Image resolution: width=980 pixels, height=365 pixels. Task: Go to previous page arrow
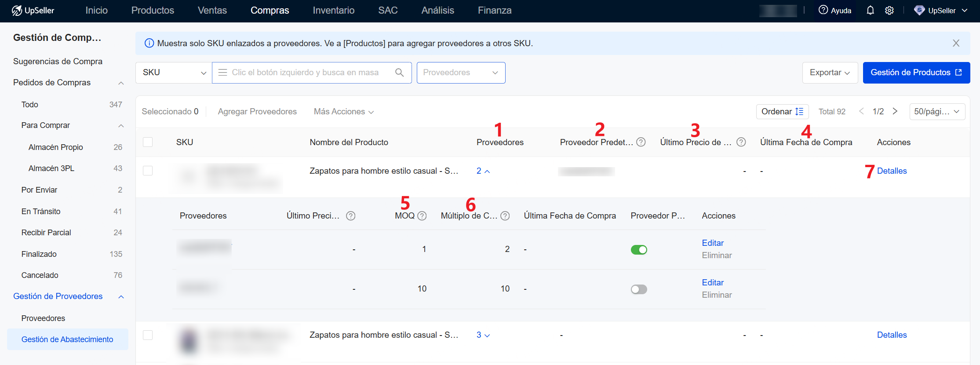point(861,111)
